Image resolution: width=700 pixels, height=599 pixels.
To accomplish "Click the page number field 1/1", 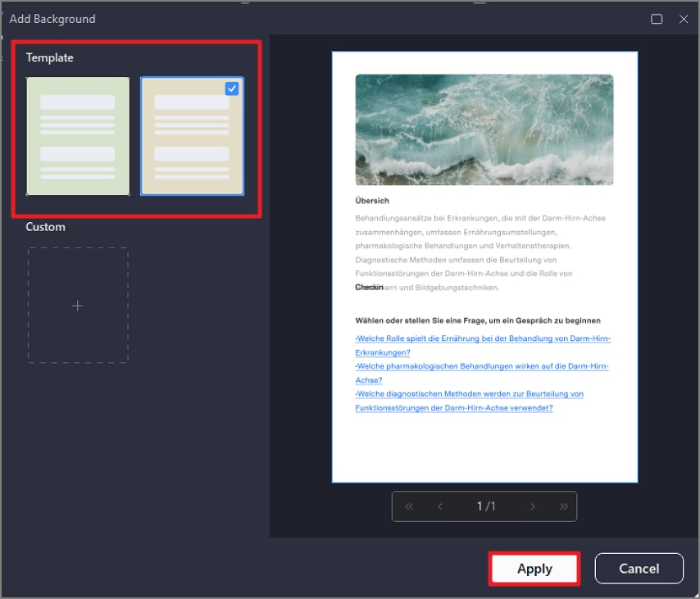I will pos(486,506).
